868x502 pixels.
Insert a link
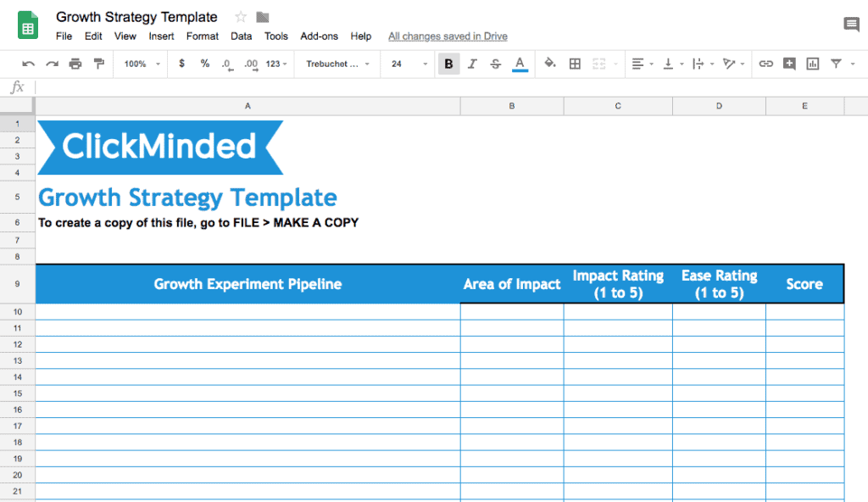(x=765, y=64)
